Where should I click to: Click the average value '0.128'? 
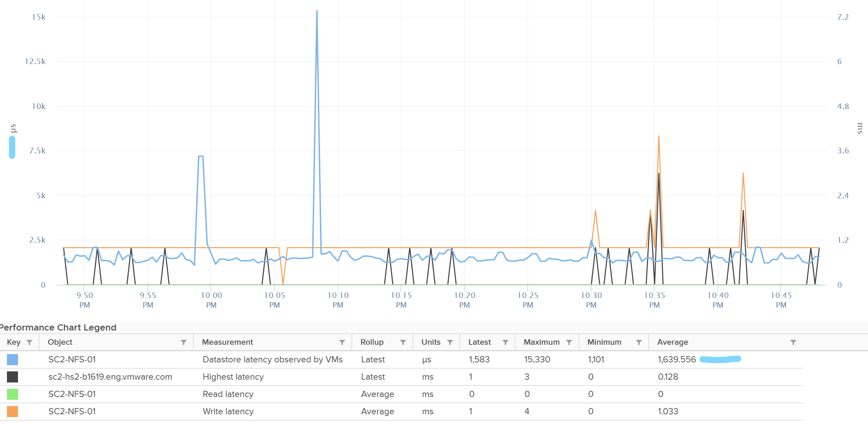(668, 377)
